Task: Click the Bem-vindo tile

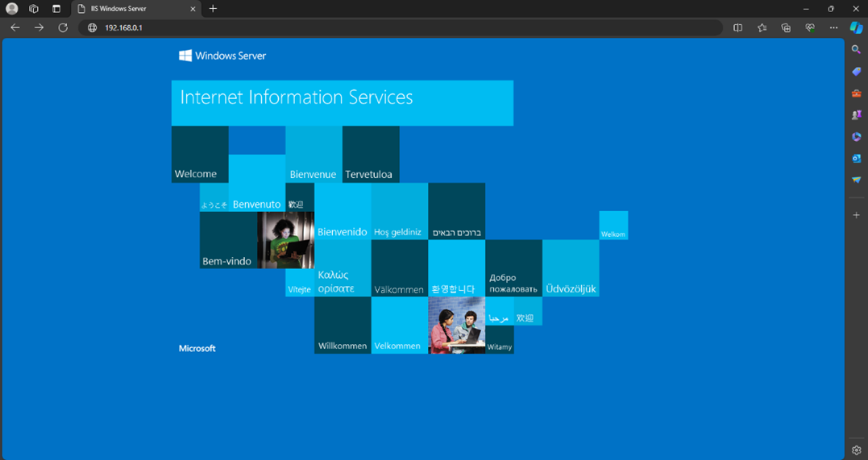Action: [228, 240]
